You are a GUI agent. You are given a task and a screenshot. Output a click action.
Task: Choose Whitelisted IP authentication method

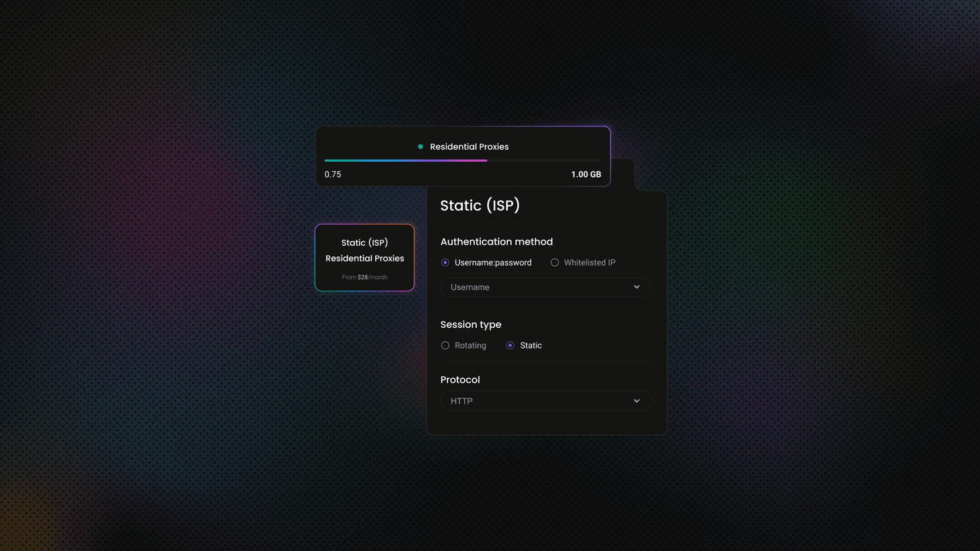tap(555, 263)
